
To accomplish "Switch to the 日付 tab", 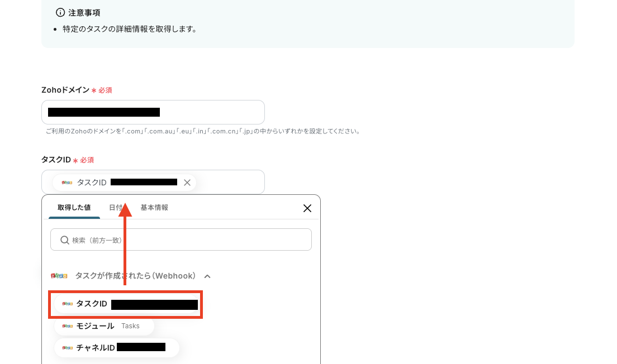I will pos(116,208).
